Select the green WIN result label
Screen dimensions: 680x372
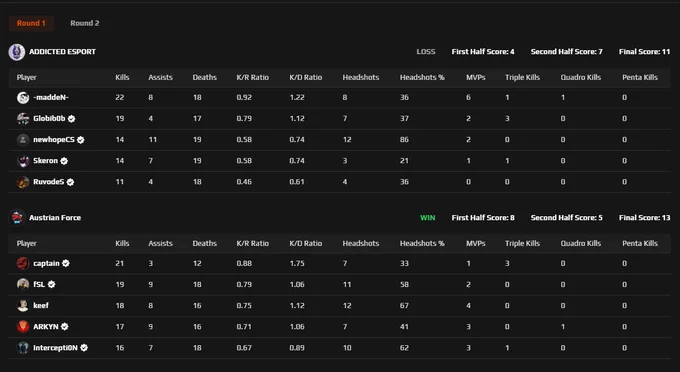(428, 218)
